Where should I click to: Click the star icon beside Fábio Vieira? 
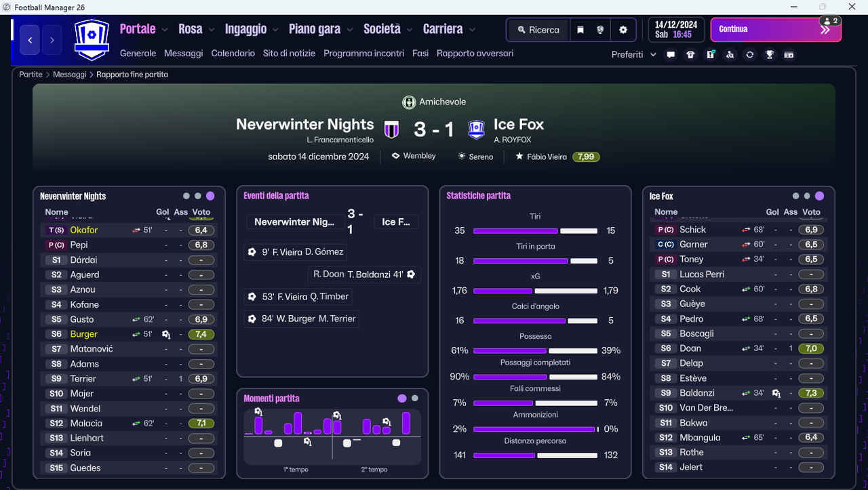[x=519, y=157]
